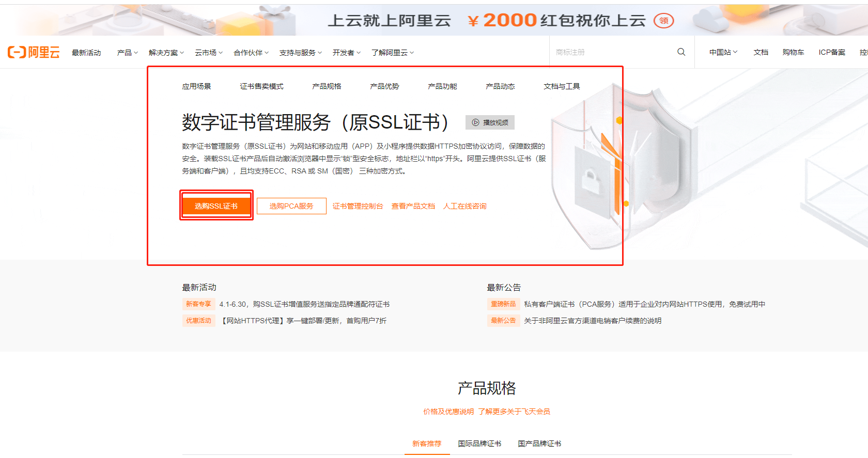Expand the 解决方案 dropdown menu
This screenshot has height=458, width=868.
[166, 53]
